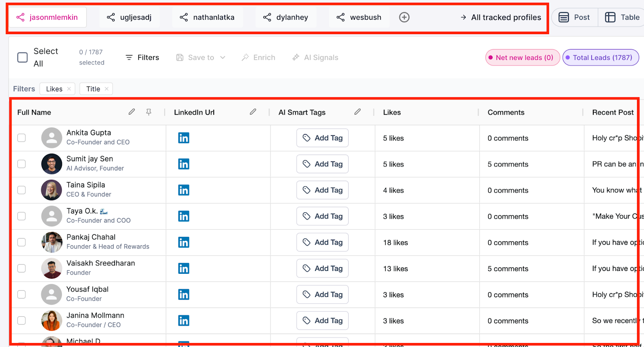This screenshot has width=644, height=347.
Task: Click the Likes column header
Action: pos(392,112)
